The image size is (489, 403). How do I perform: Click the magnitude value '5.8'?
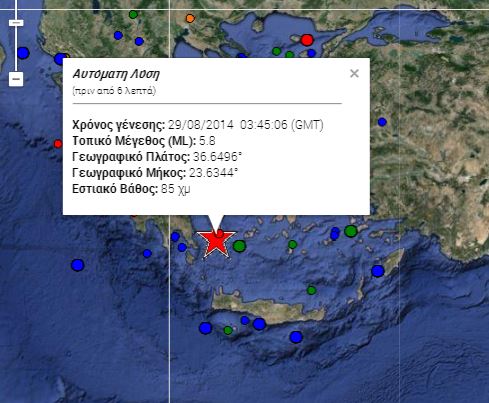pyautogui.click(x=207, y=141)
